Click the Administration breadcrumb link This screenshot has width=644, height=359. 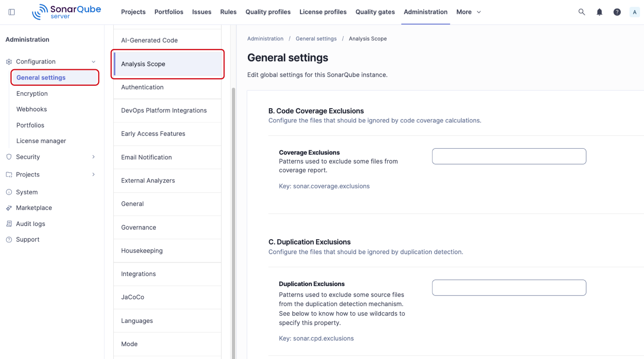point(265,39)
